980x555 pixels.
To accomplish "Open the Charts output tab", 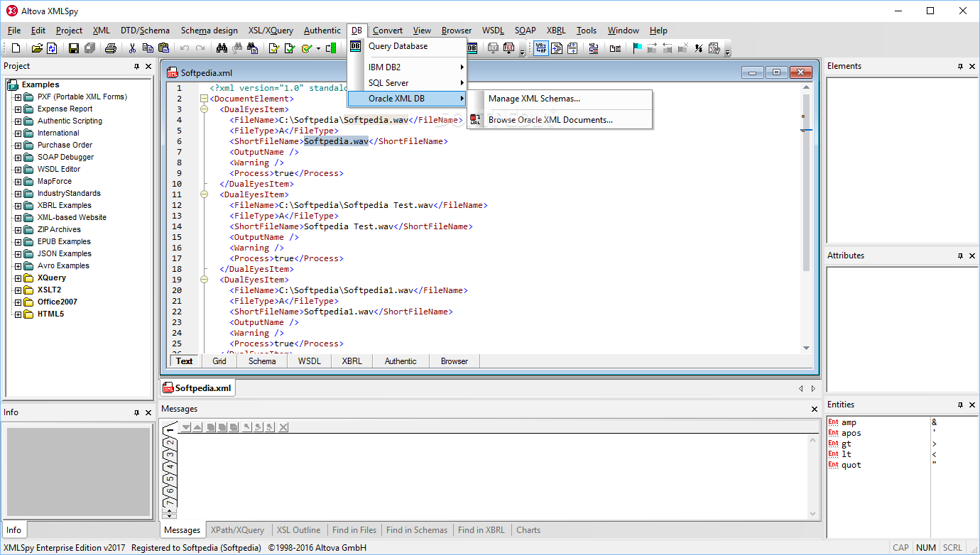I will pyautogui.click(x=528, y=530).
